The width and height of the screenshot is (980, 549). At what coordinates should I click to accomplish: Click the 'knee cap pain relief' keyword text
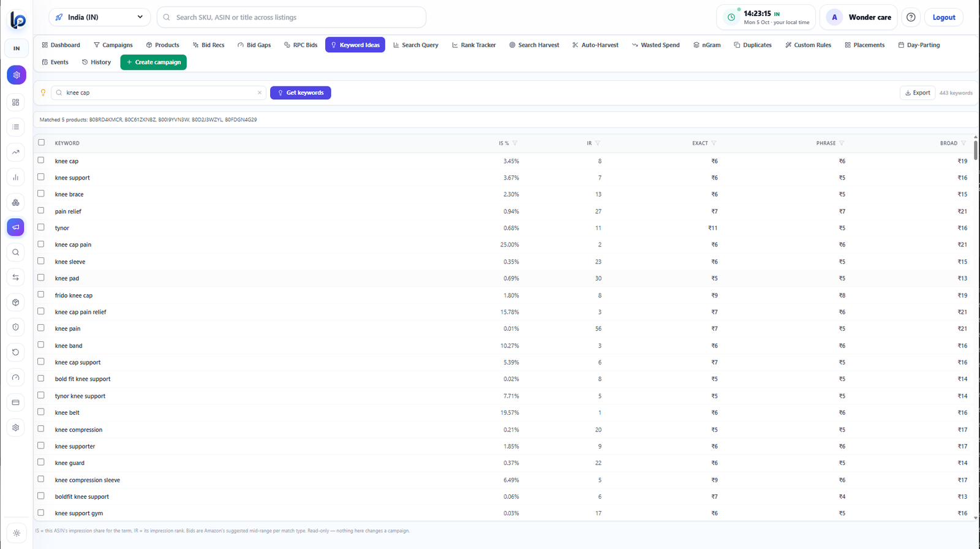pyautogui.click(x=81, y=312)
